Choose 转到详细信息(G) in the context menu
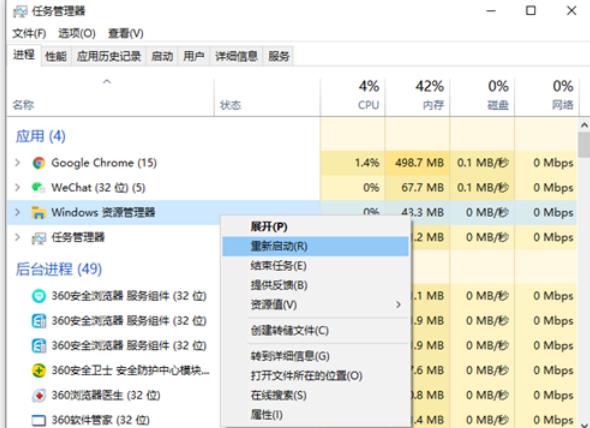The image size is (590, 428). [315, 356]
